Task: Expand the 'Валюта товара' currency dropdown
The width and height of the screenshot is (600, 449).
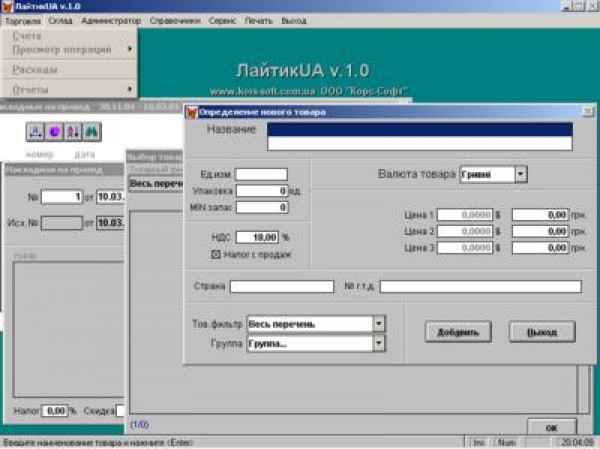Action: coord(520,174)
